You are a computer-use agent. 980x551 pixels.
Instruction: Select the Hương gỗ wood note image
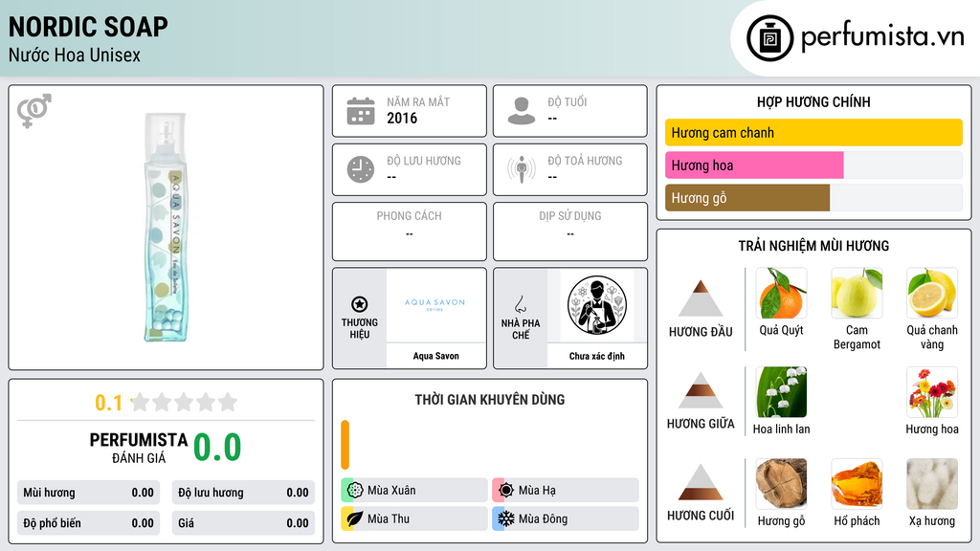[x=781, y=483]
